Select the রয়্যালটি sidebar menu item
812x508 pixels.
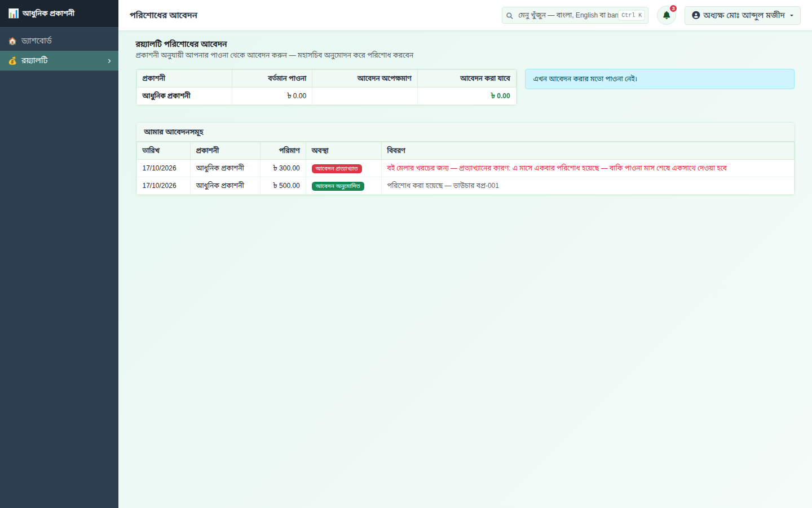pyautogui.click(x=59, y=61)
